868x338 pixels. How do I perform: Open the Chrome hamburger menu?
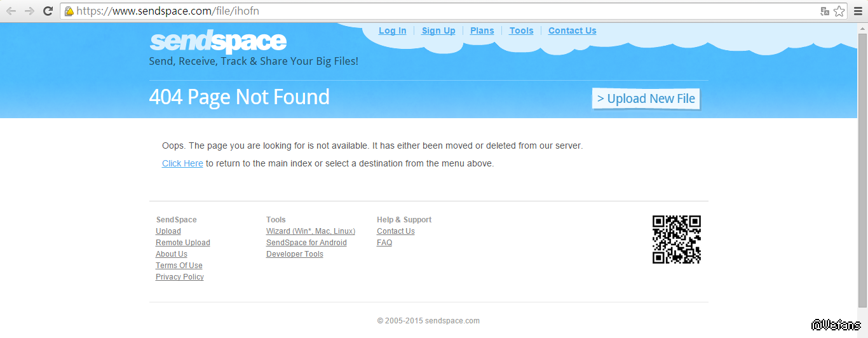point(858,11)
